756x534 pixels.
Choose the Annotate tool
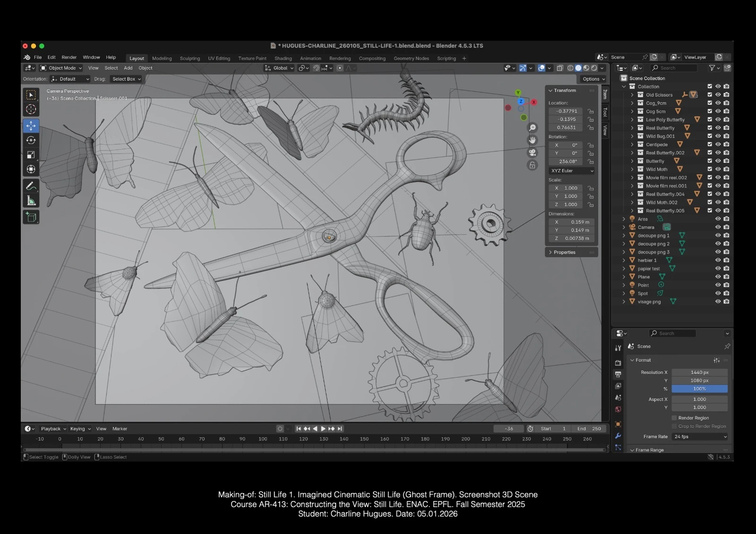coord(31,186)
